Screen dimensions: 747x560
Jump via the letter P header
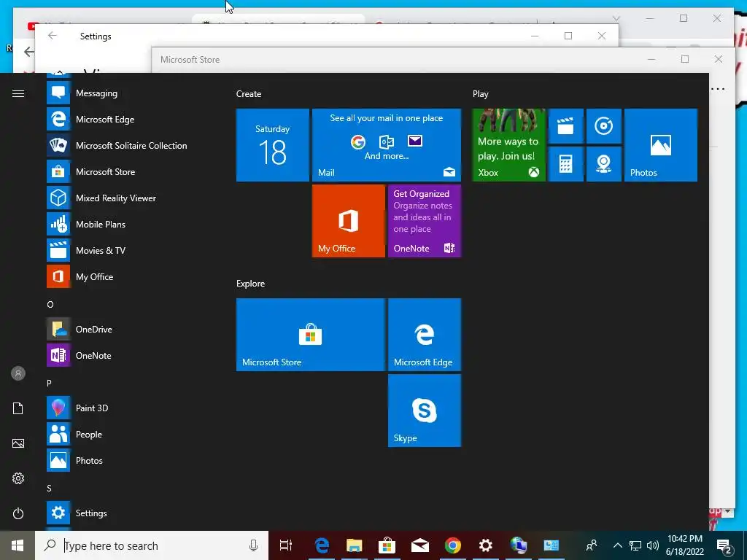point(49,383)
